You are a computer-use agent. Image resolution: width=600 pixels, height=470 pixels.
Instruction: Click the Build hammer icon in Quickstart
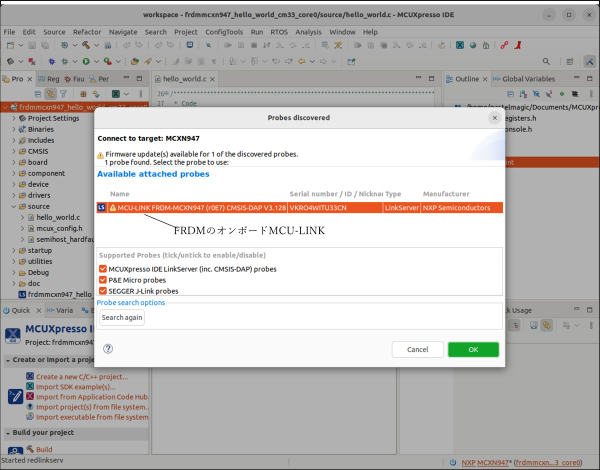tap(29, 450)
